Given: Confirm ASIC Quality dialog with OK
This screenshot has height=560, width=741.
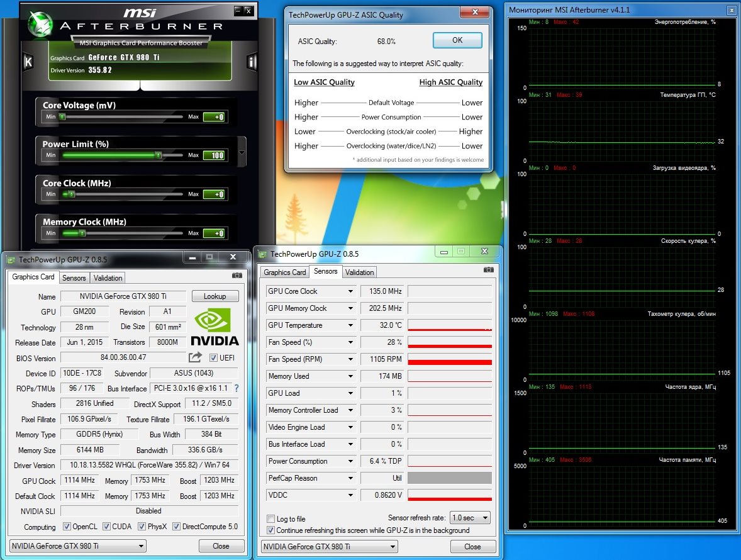Looking at the screenshot, I should click(457, 40).
